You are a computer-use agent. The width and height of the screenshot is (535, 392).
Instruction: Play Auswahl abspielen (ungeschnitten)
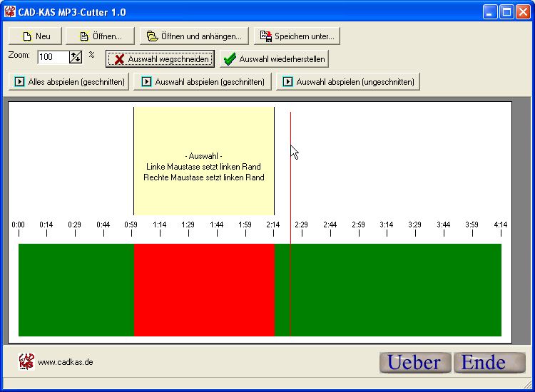tap(347, 82)
